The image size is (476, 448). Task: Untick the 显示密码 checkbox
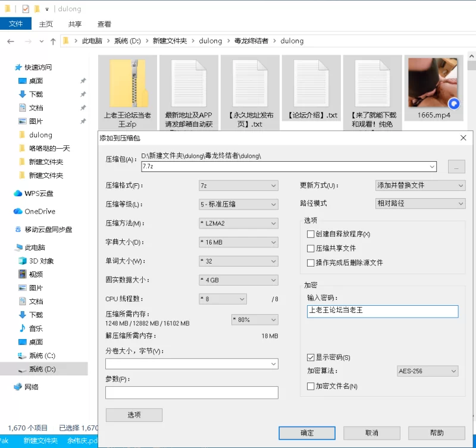310,358
